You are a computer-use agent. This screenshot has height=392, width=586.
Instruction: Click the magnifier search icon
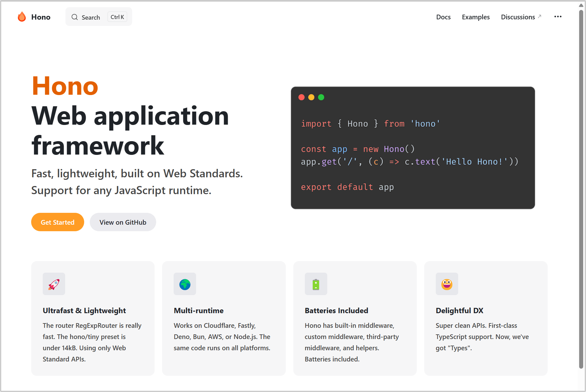74,17
